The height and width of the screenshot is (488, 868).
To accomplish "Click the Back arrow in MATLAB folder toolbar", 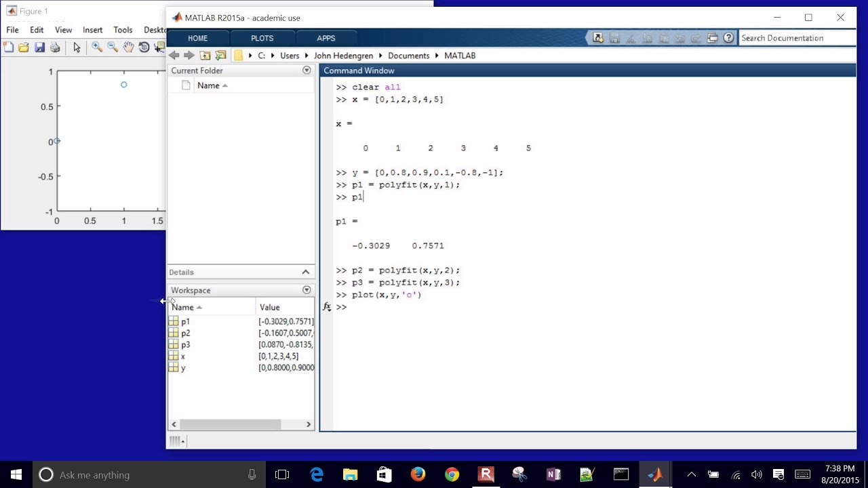I will (x=174, y=56).
